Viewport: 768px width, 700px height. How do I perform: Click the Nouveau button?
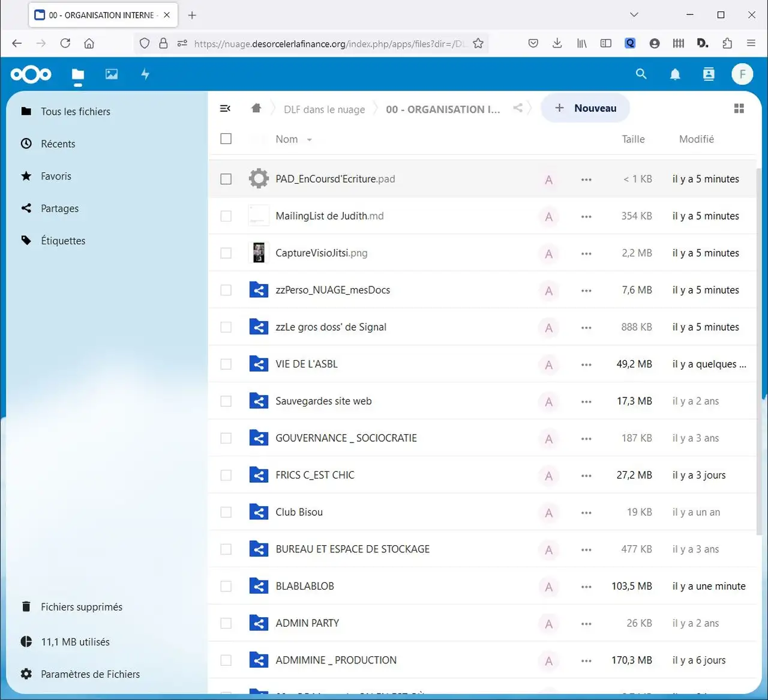point(585,108)
